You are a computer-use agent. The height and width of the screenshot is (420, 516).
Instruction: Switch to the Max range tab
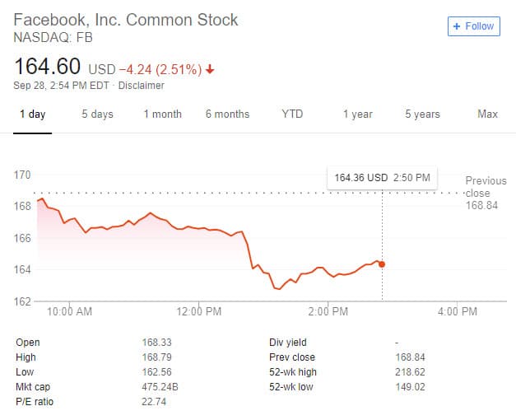(x=487, y=114)
